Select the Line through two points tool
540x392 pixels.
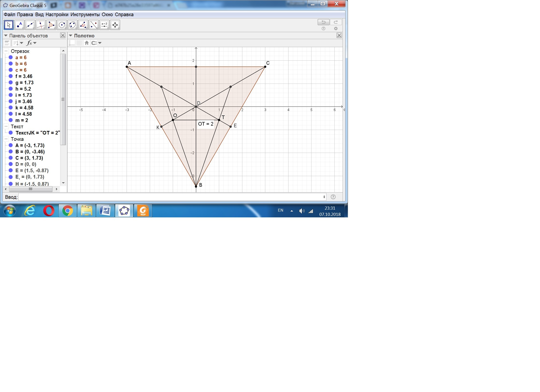pos(30,25)
